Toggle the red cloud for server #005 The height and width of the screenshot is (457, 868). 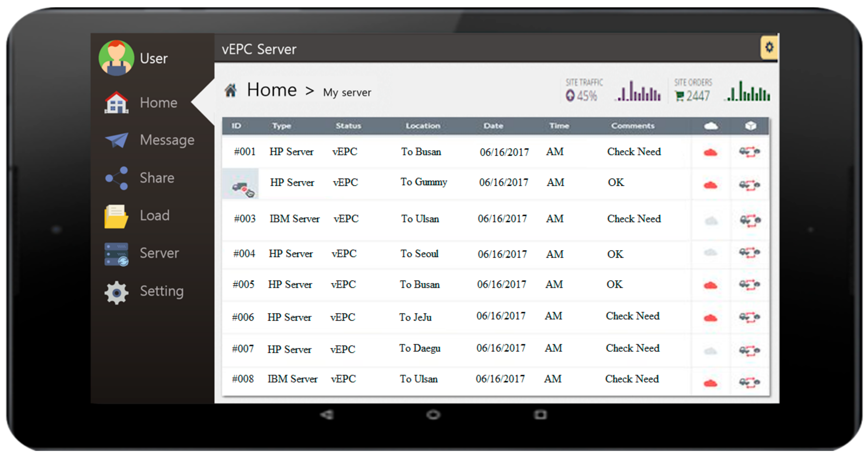pyautogui.click(x=710, y=285)
